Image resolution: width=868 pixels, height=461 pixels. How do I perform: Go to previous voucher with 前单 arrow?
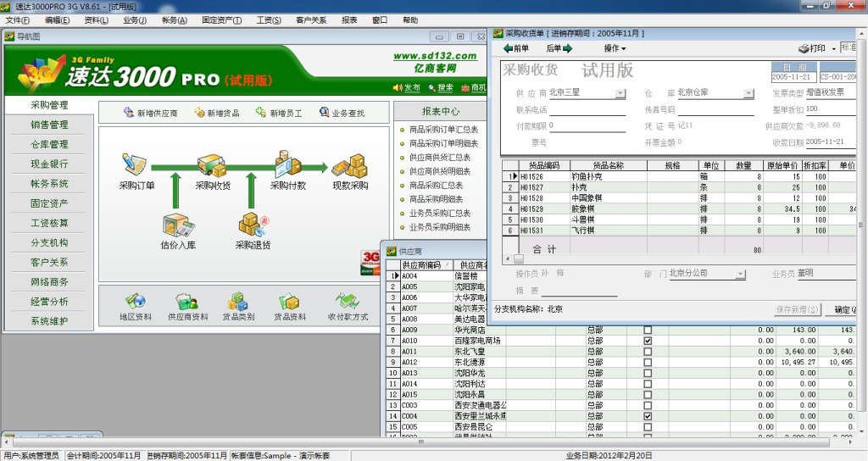(x=508, y=48)
